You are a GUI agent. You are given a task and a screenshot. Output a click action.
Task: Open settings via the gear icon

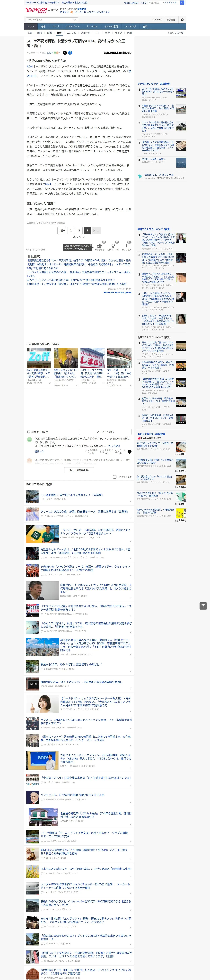[182, 20]
